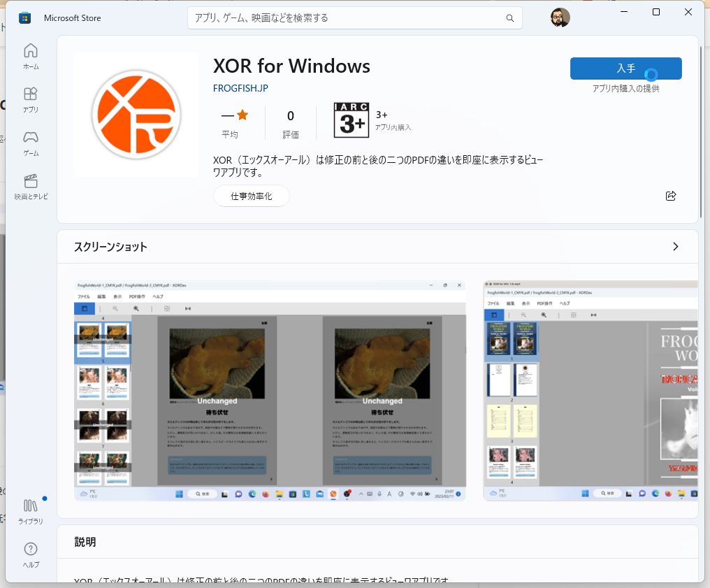710x588 pixels.
Task: Expand the スクリーンショット section chevron
Action: coord(675,246)
